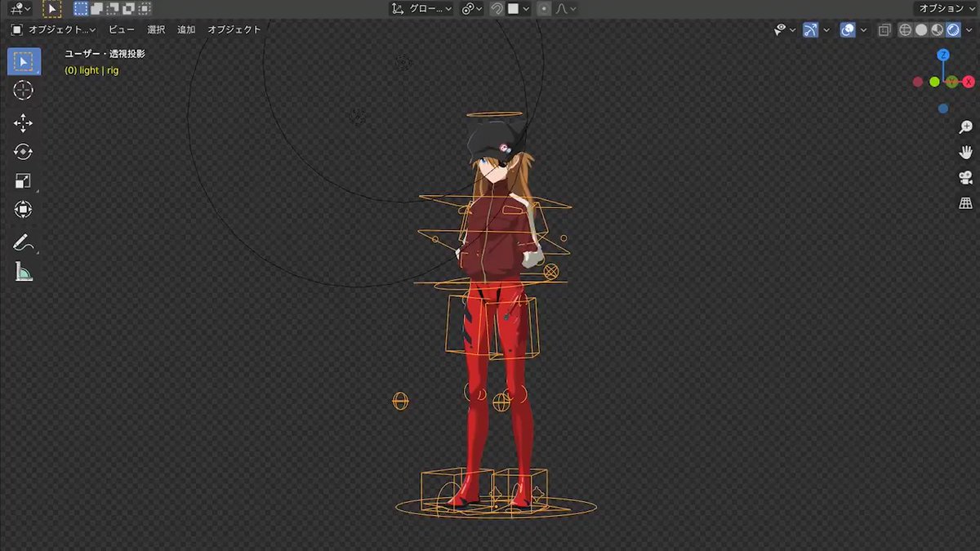Set selection mode to new set
980x551 pixels.
tap(81, 9)
